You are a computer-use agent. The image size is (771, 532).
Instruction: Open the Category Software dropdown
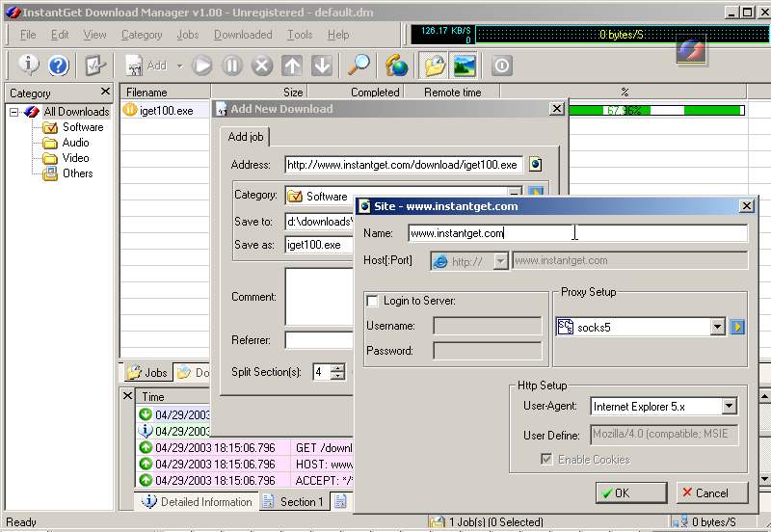515,192
